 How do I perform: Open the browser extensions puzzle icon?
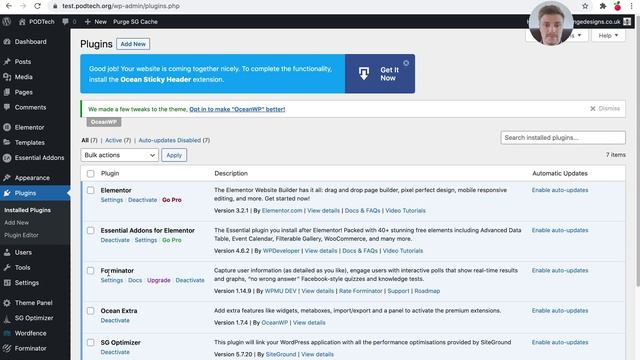pyautogui.click(x=602, y=6)
